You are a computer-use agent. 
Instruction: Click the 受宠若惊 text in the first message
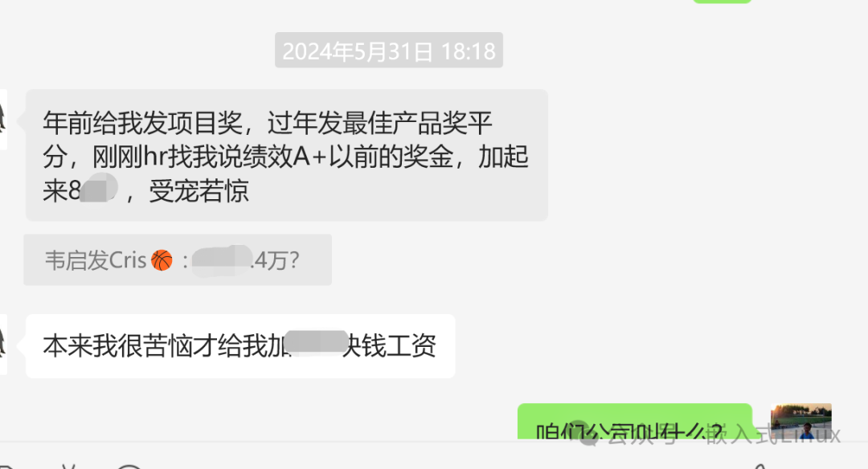coord(199,191)
